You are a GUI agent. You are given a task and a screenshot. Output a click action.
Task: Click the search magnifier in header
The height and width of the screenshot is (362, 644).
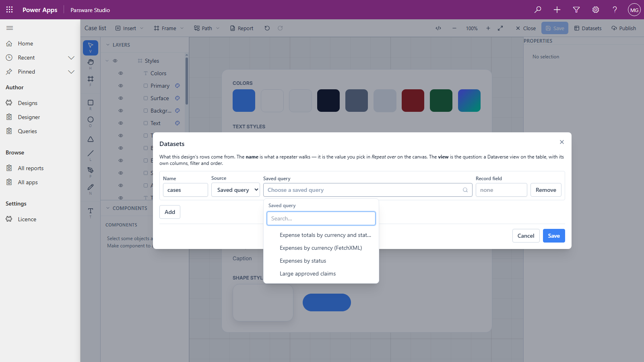[x=538, y=10]
